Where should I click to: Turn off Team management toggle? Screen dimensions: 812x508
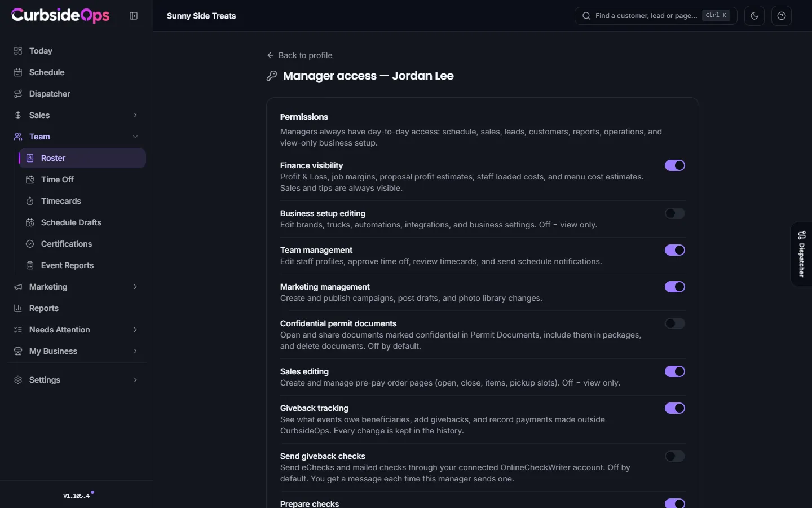[675, 250]
